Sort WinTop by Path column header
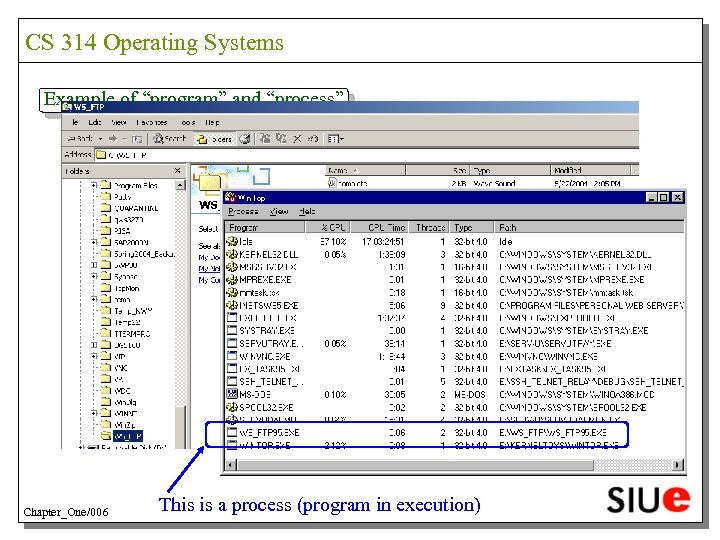The image size is (720, 540). click(589, 227)
